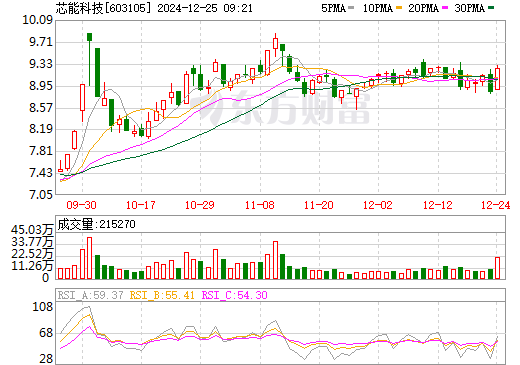Click the 12-24 date axis label
520x365 pixels.
(x=496, y=205)
